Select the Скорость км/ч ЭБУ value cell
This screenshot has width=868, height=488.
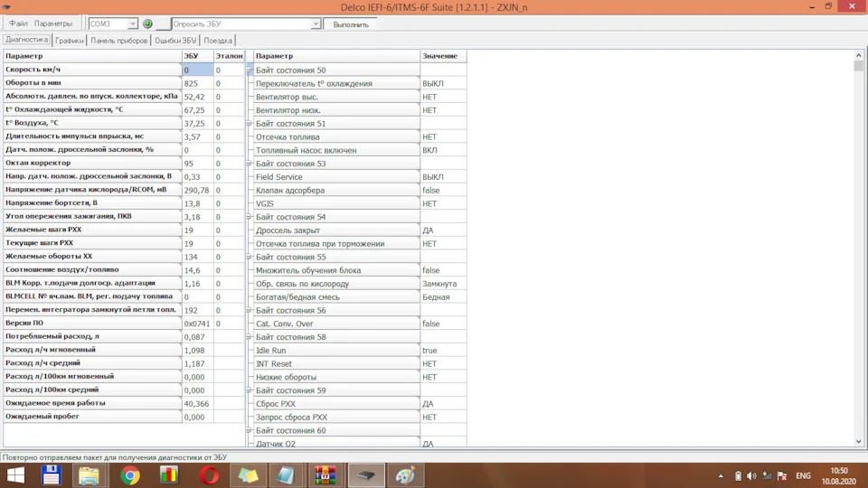[x=198, y=70]
